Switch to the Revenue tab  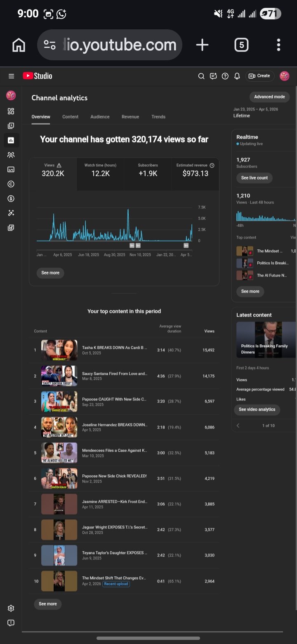click(x=130, y=117)
